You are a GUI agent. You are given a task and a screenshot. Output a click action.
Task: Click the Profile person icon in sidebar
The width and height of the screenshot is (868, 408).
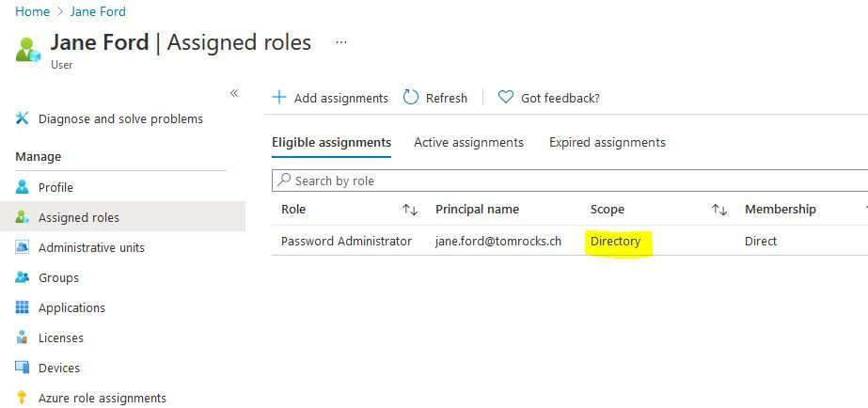tap(23, 187)
